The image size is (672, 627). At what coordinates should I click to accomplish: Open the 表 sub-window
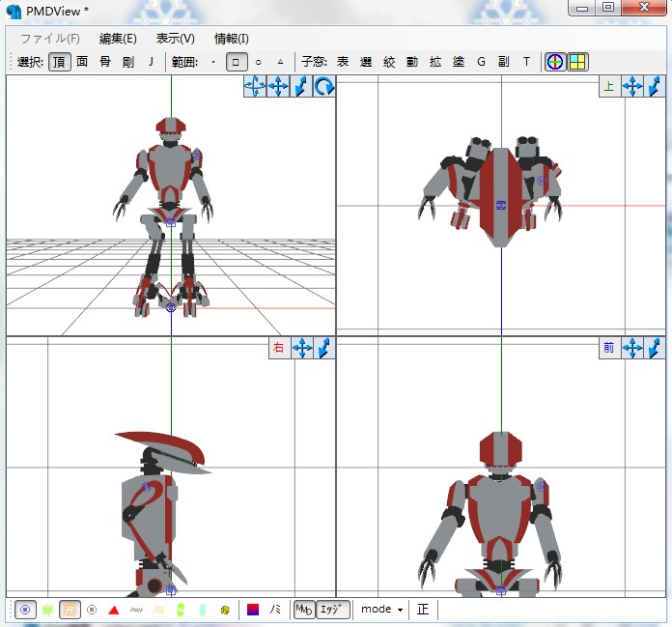343,62
